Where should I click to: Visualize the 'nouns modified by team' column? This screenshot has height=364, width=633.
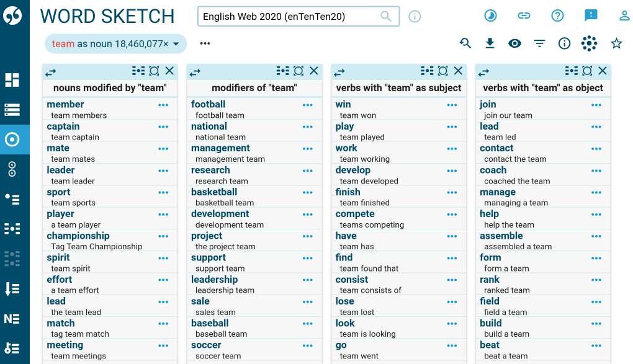click(x=154, y=71)
